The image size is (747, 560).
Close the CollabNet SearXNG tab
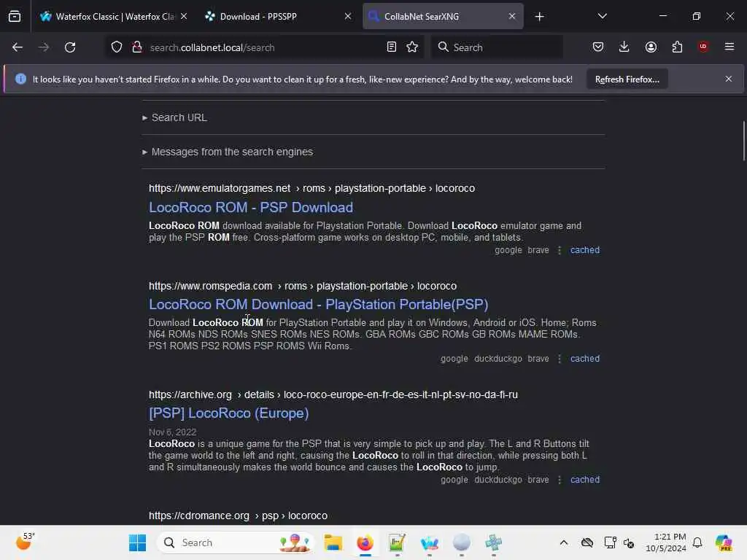pyautogui.click(x=512, y=16)
